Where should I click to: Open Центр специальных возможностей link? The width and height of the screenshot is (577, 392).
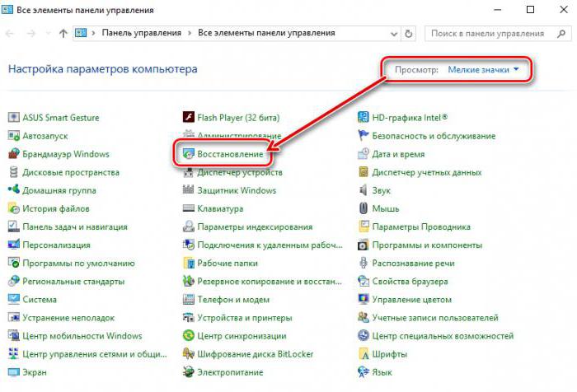tap(443, 336)
